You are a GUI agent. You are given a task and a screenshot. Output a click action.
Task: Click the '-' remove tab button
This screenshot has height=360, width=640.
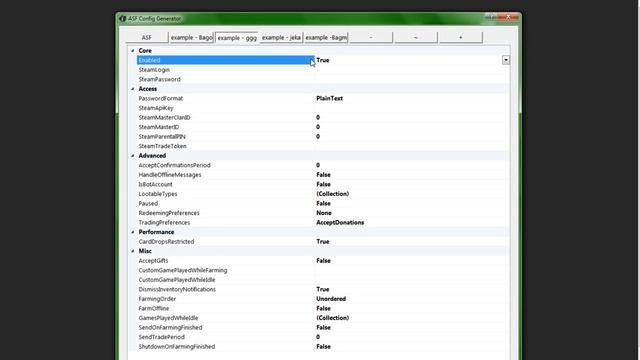pyautogui.click(x=371, y=38)
